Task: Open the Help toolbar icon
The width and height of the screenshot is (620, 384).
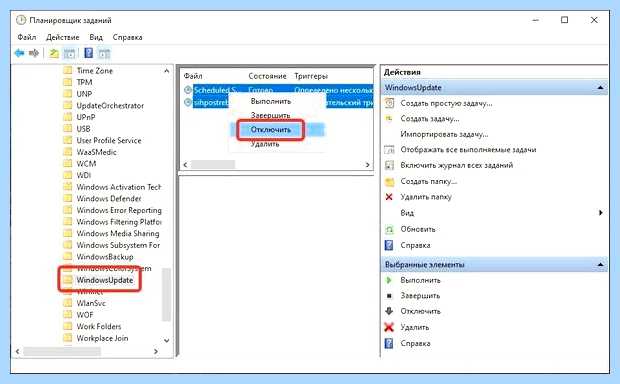Action: (x=89, y=53)
